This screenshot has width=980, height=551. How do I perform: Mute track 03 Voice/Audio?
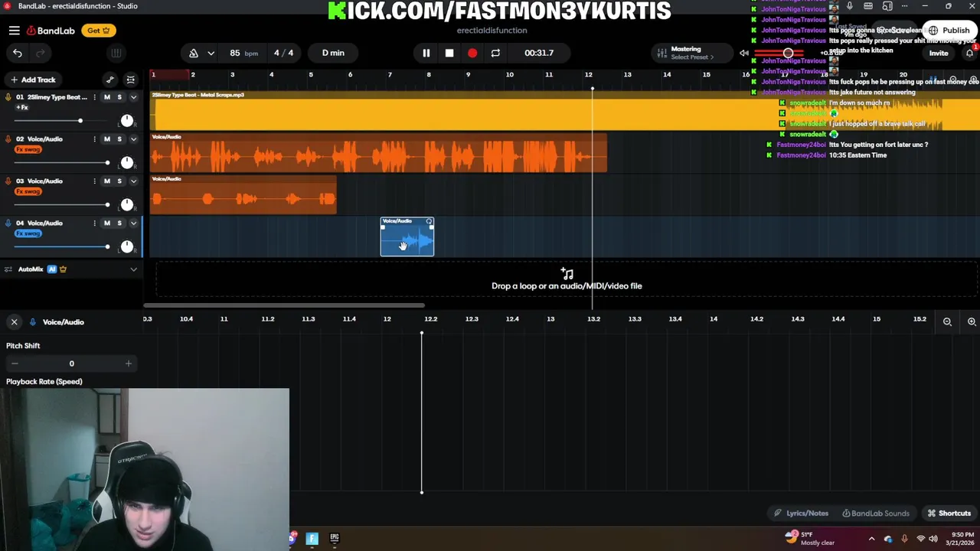pos(107,181)
